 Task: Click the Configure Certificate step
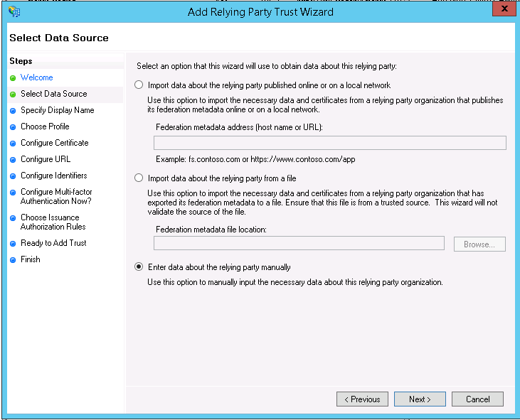click(x=54, y=143)
